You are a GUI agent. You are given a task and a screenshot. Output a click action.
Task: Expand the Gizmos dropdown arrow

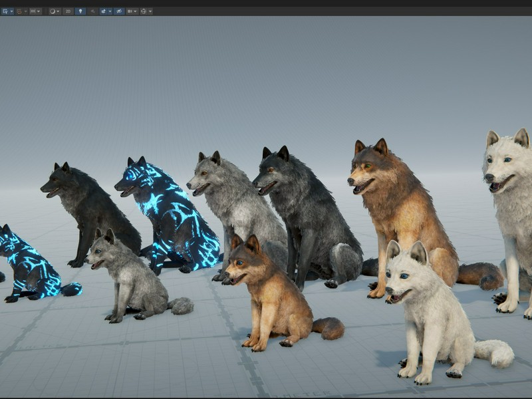[150, 11]
